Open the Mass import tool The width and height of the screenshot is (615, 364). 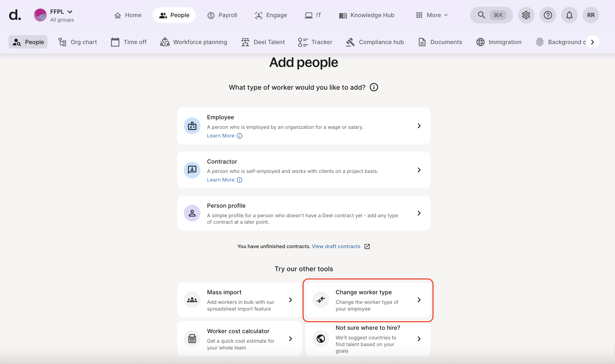click(239, 300)
